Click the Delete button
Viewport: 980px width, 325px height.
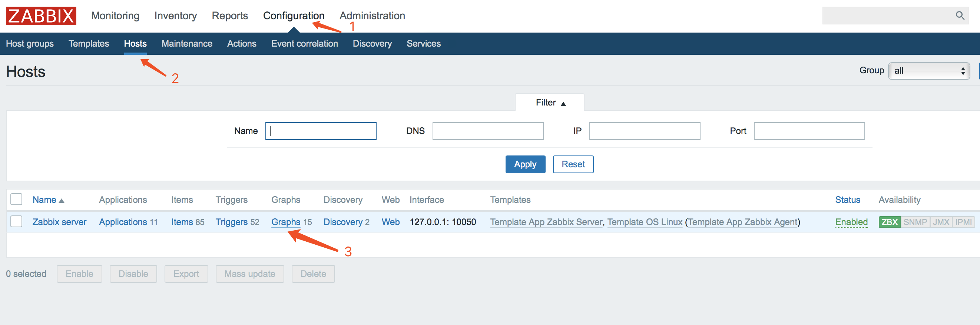pos(313,274)
